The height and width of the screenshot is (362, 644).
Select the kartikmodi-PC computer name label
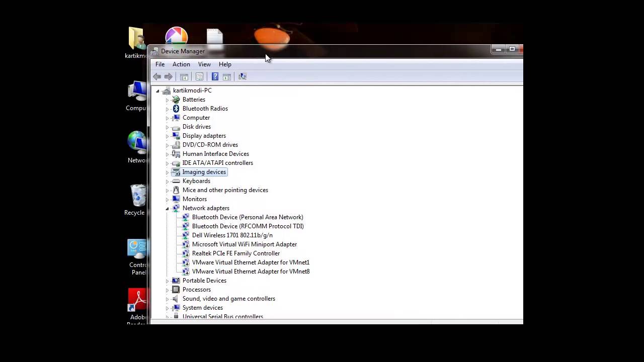(x=192, y=90)
